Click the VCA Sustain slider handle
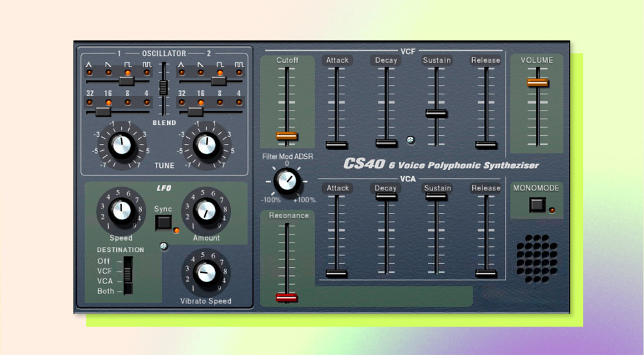644x355 pixels. (436, 197)
